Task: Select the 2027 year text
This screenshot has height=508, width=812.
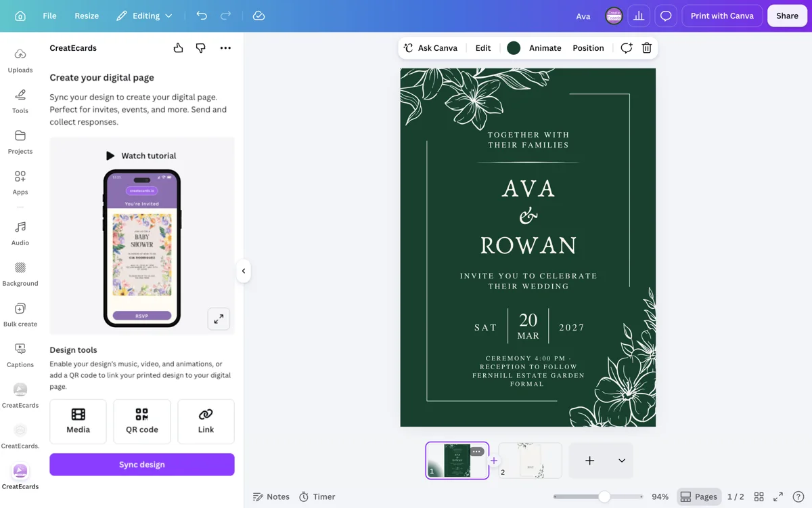Action: pyautogui.click(x=572, y=327)
